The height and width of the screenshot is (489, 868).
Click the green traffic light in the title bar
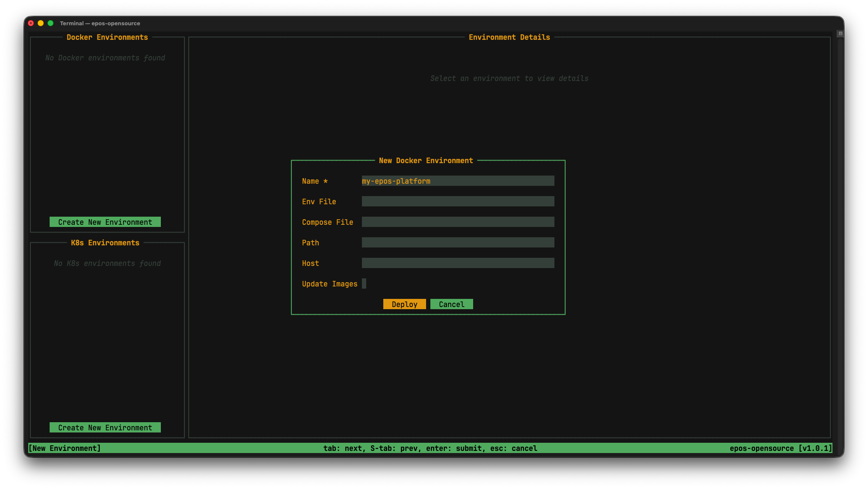coord(51,24)
